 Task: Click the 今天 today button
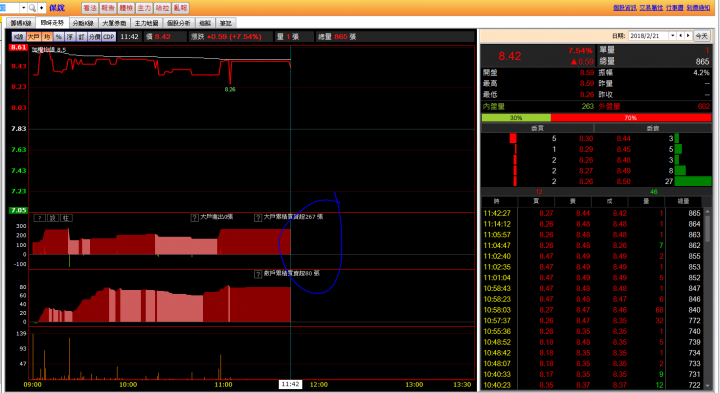click(x=701, y=36)
